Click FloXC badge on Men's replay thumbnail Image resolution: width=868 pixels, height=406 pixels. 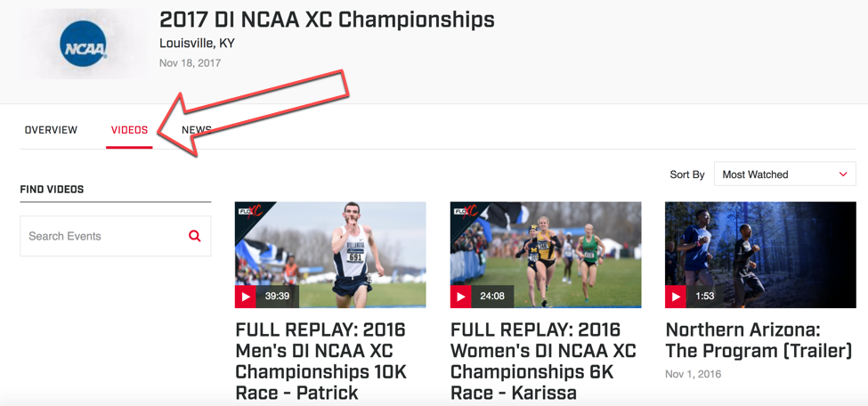(249, 212)
